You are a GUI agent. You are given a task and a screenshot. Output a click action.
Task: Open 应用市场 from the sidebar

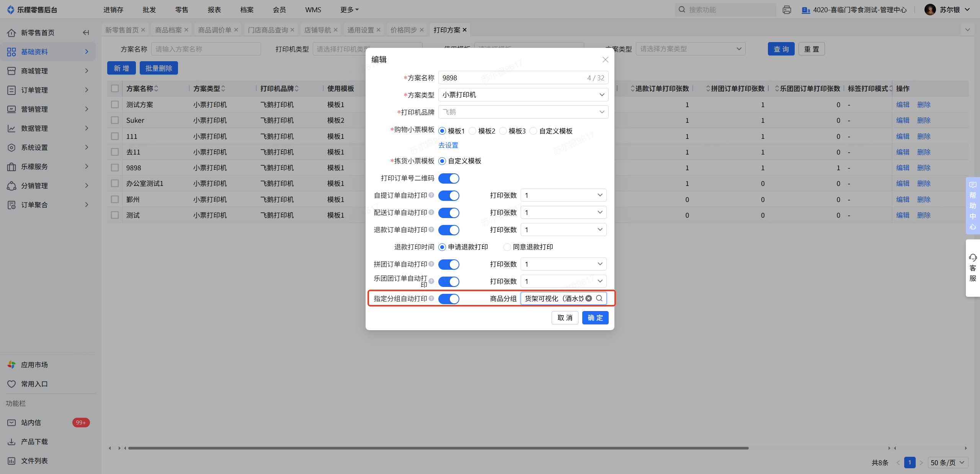tap(34, 365)
